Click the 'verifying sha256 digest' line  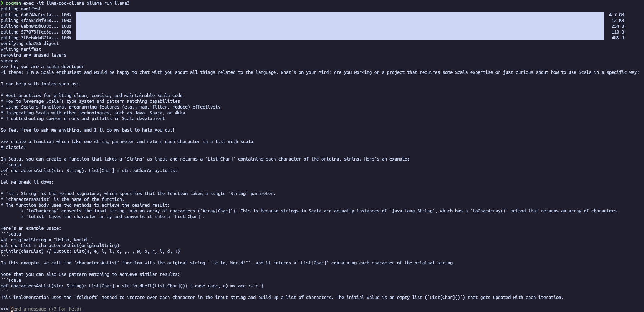(x=30, y=44)
